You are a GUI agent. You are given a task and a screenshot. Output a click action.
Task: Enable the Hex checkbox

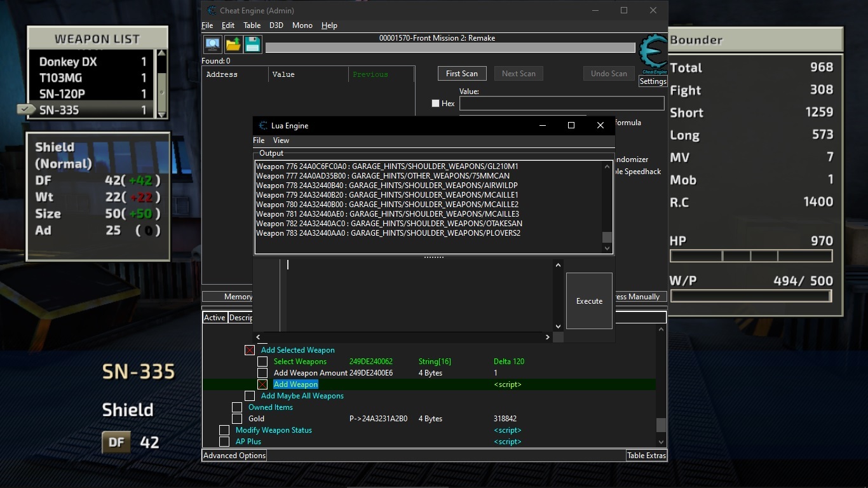[435, 104]
